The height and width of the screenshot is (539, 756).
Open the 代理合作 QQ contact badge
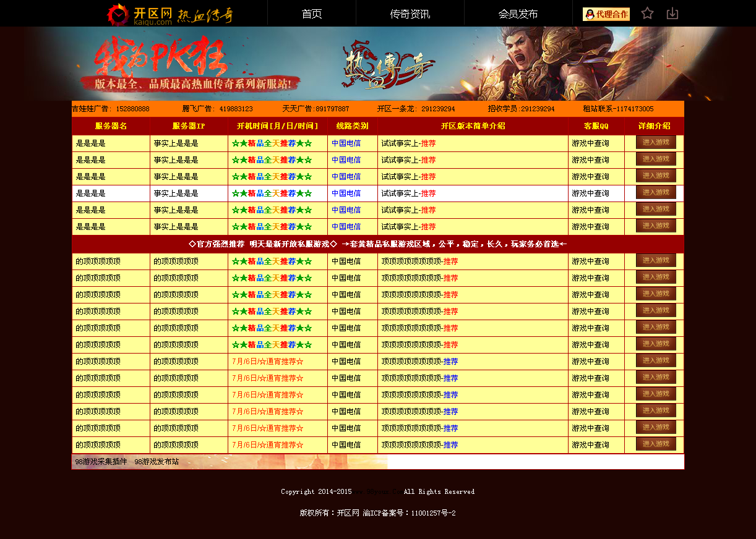point(606,14)
